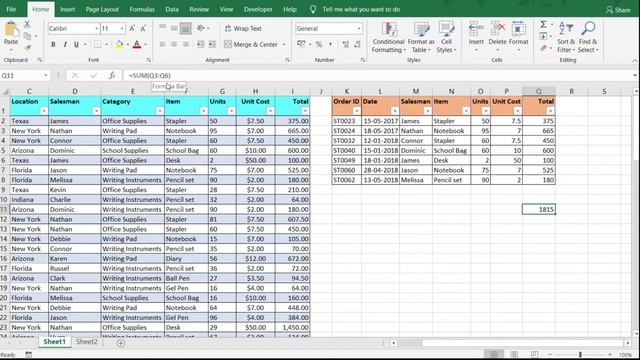Screen dimensions: 640x360
Task: Open the font size dropdown
Action: coord(122,29)
